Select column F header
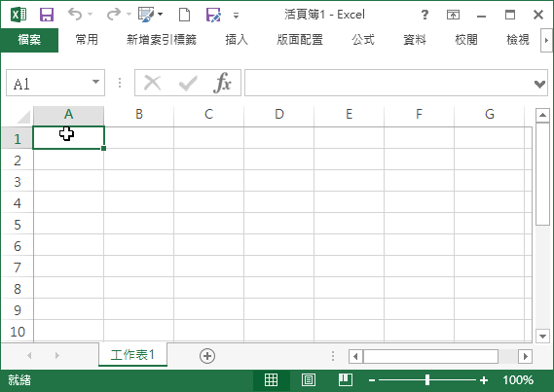Screen dimensions: 554x392 419,115
